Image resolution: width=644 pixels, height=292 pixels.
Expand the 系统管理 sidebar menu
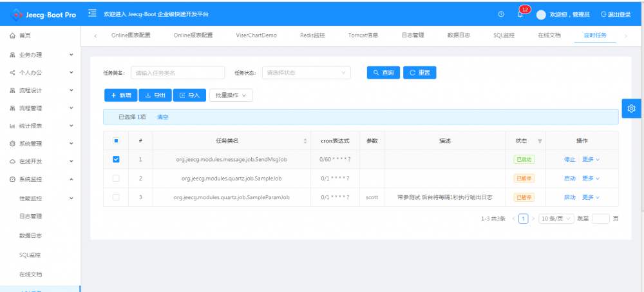(40, 144)
